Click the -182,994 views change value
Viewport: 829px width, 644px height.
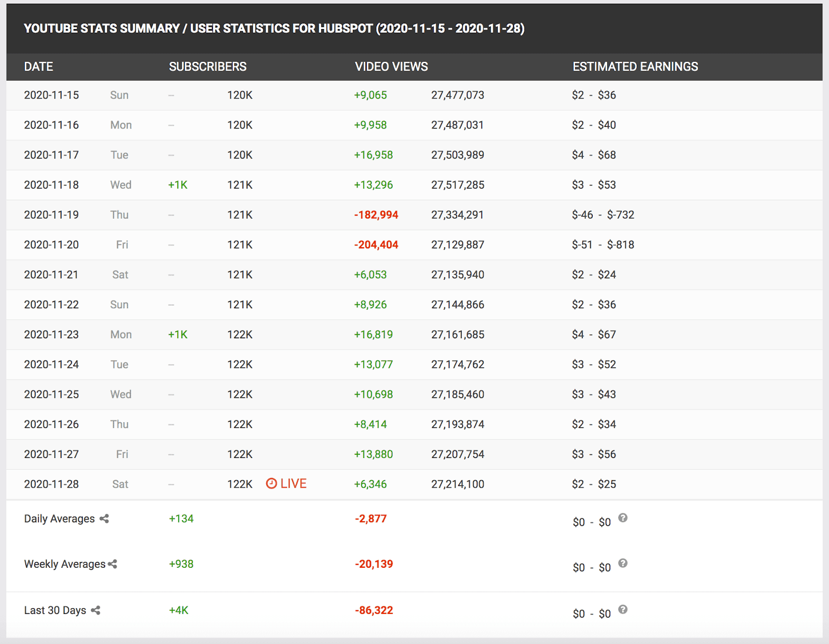pyautogui.click(x=376, y=215)
